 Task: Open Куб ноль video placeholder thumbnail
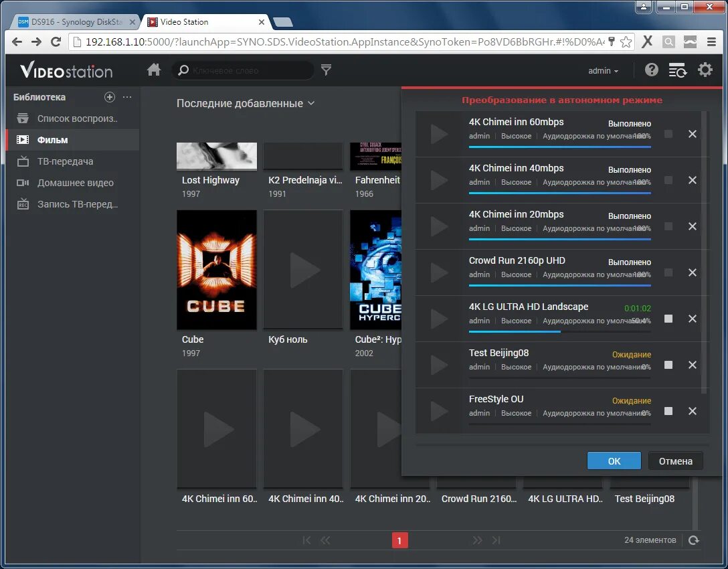click(303, 269)
